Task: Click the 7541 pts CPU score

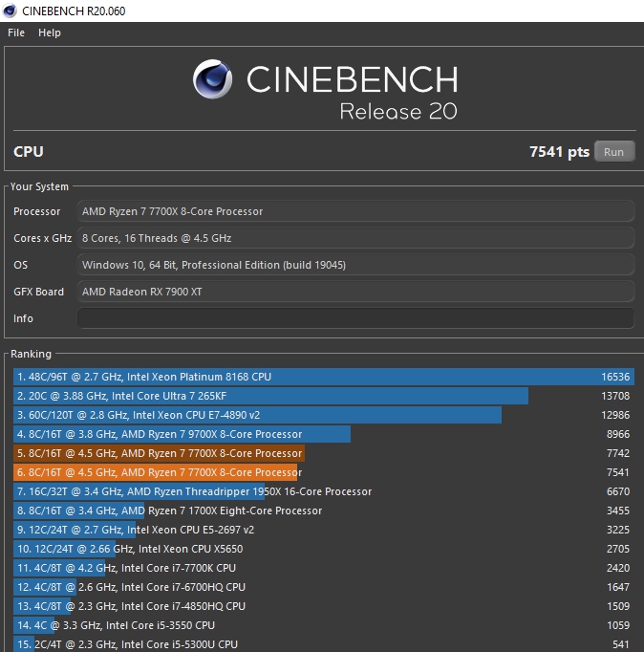Action: (559, 152)
